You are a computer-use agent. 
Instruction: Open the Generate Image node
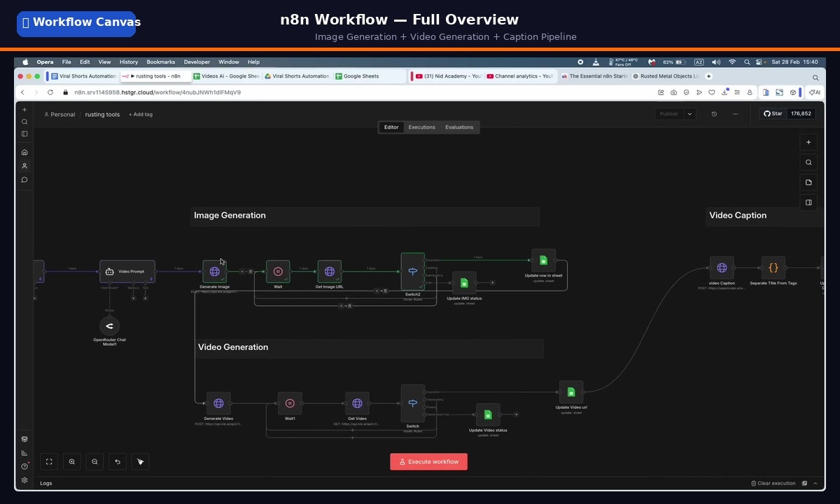(x=214, y=271)
